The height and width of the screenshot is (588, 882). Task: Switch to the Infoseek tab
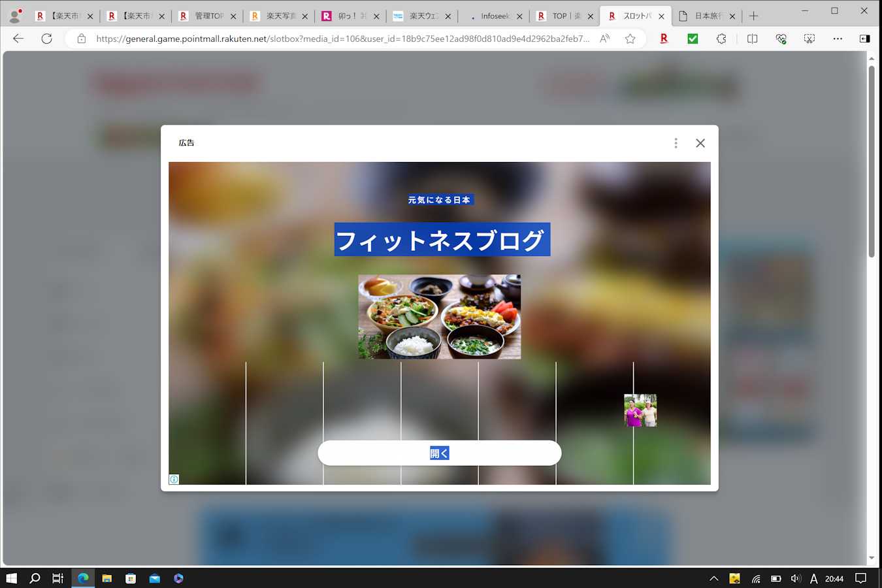495,16
